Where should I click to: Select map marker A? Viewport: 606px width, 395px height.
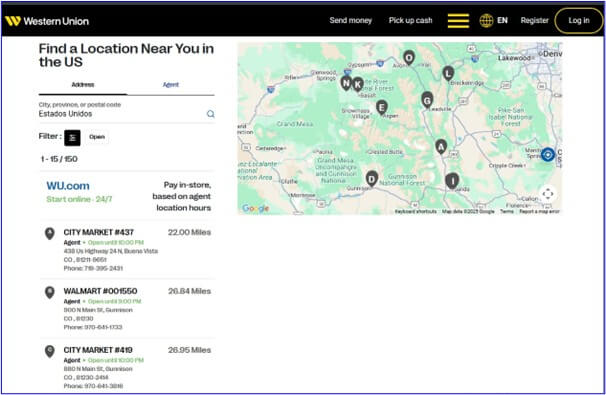click(441, 146)
